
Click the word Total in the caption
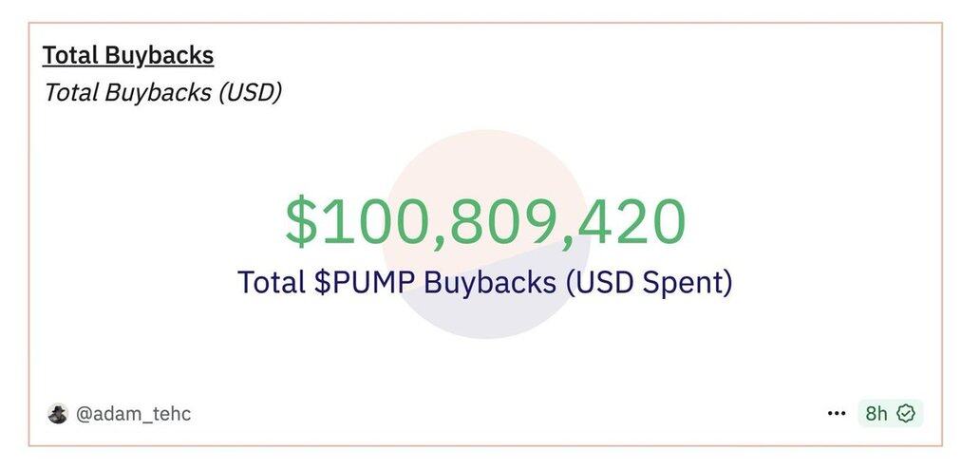[272, 282]
